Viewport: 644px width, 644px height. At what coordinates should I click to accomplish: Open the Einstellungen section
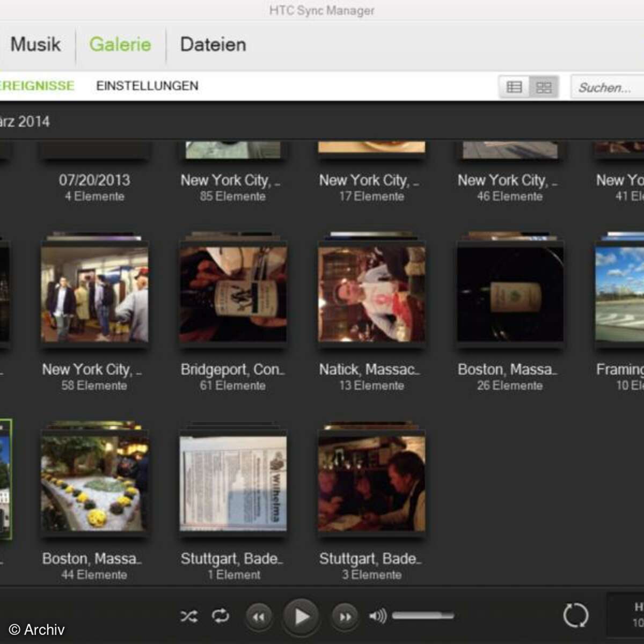[x=147, y=86]
